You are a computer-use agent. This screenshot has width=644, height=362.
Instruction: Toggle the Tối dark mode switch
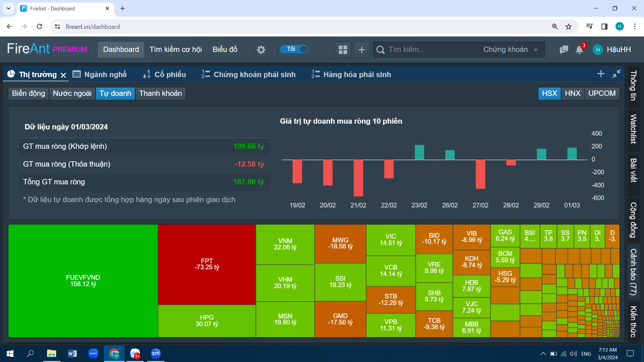pyautogui.click(x=294, y=49)
